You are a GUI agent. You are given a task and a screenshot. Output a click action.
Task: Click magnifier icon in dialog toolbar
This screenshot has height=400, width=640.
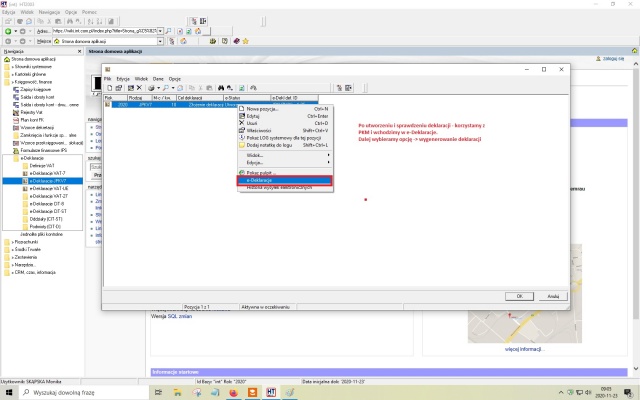pyautogui.click(x=166, y=88)
